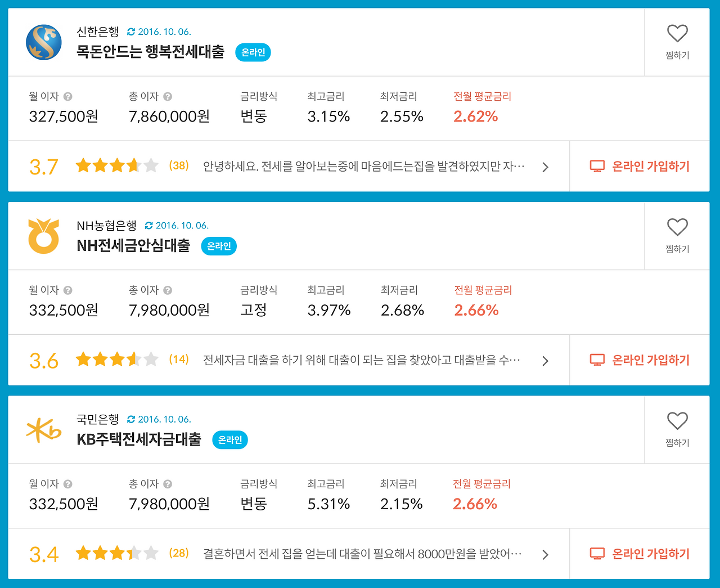This screenshot has width=720, height=588.
Task: Expand the NH농협은행 review with the chevron arrow
Action: pyautogui.click(x=545, y=361)
